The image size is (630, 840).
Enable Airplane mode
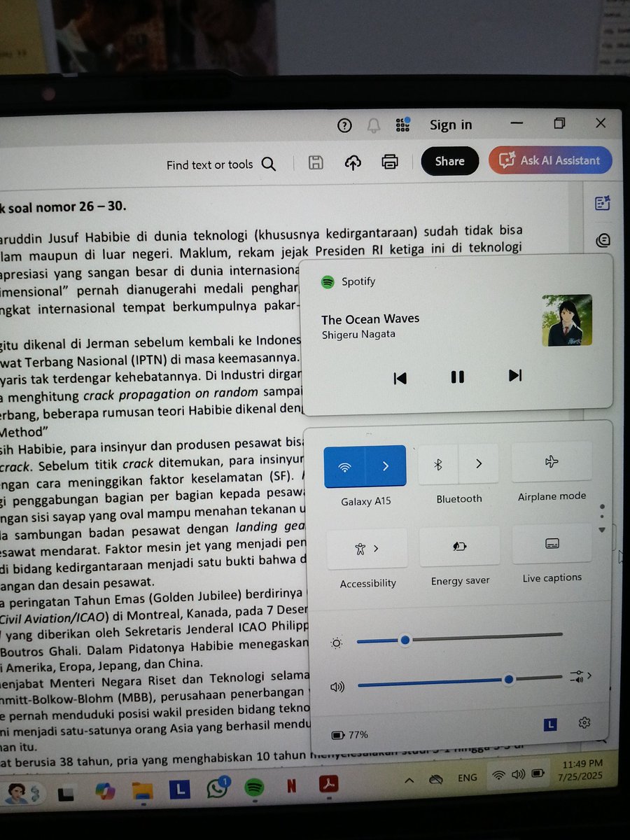click(552, 462)
